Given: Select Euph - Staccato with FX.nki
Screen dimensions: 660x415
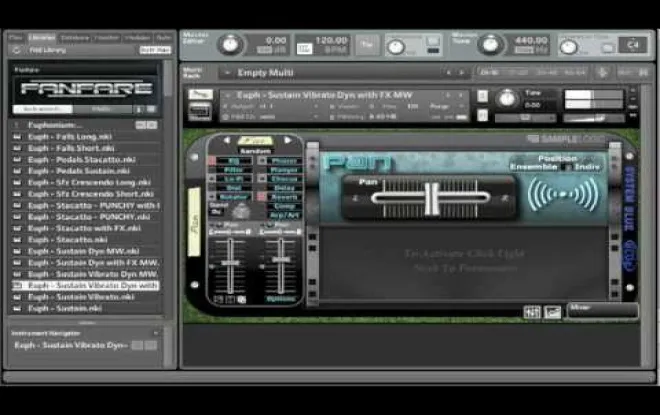Looking at the screenshot, I should click(84, 229).
